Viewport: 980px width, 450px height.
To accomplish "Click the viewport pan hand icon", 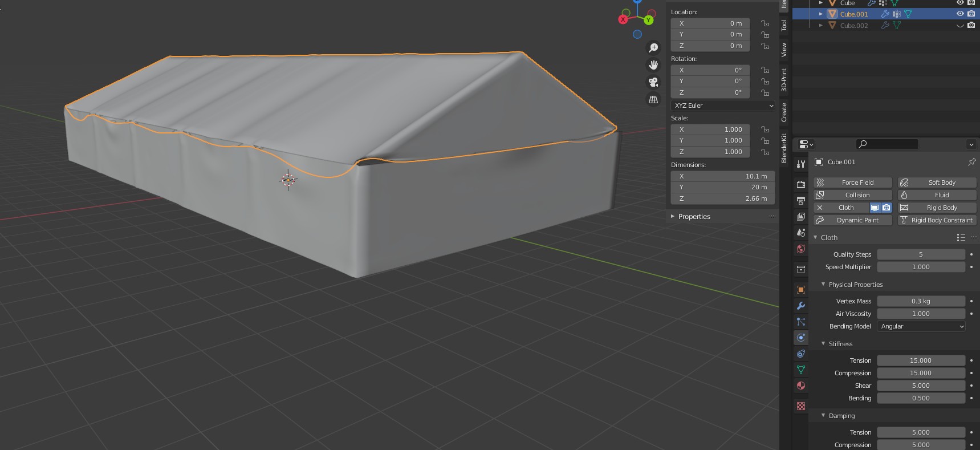I will 653,65.
